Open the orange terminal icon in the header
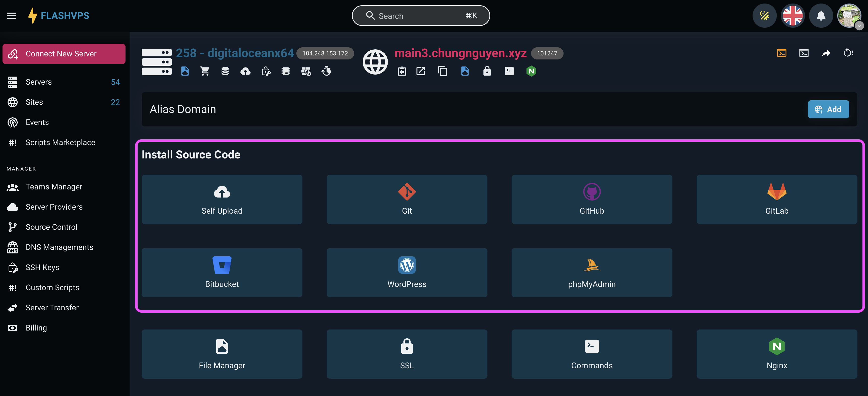Viewport: 868px width, 396px height. tap(782, 53)
